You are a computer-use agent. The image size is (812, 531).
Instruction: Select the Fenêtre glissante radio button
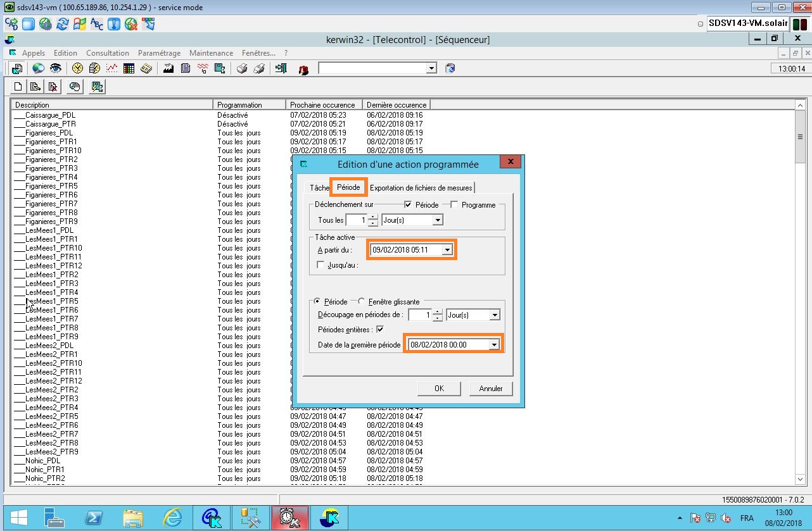(x=362, y=302)
